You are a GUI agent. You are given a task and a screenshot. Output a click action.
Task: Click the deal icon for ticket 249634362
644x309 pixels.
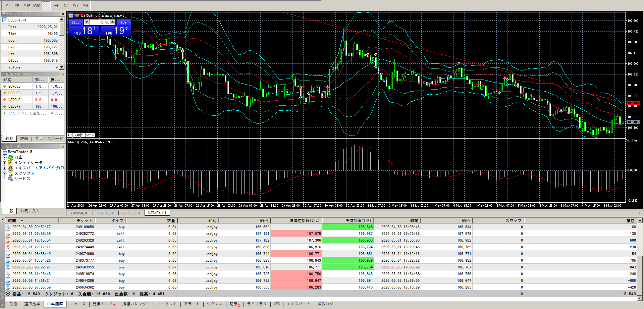click(8, 287)
